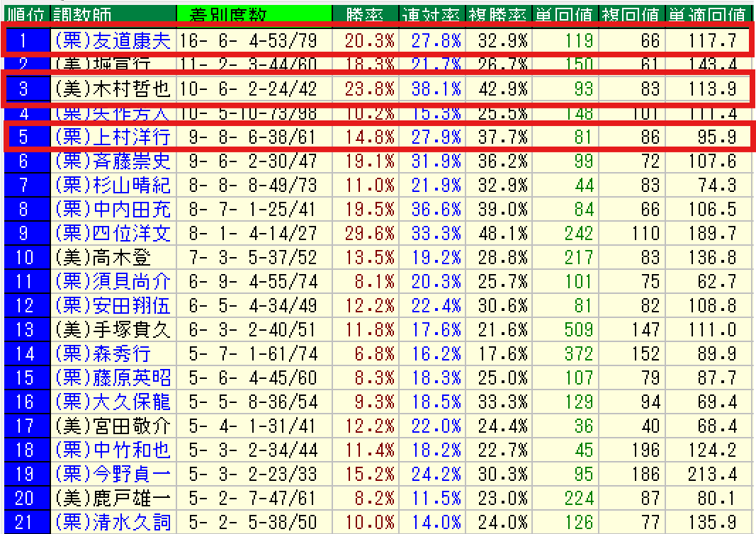Open trainer link 上村洋行
Image resolution: width=756 pixels, height=534 pixels.
click(112, 136)
